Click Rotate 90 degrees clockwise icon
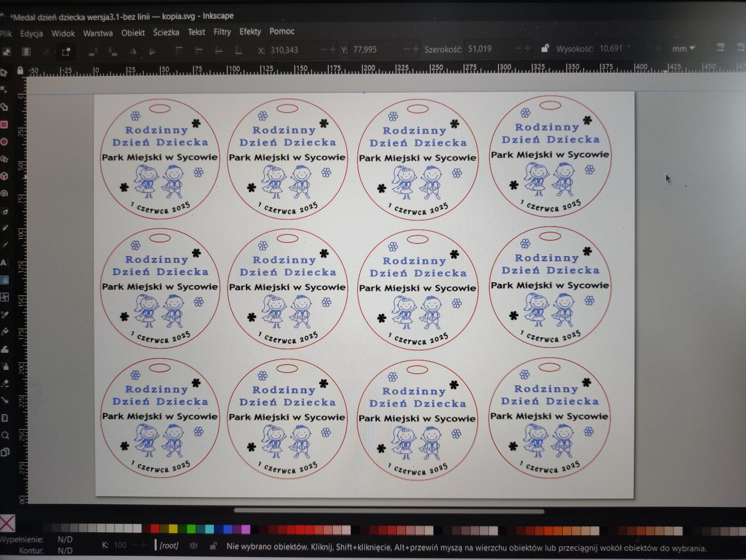The width and height of the screenshot is (746, 560). tap(113, 52)
